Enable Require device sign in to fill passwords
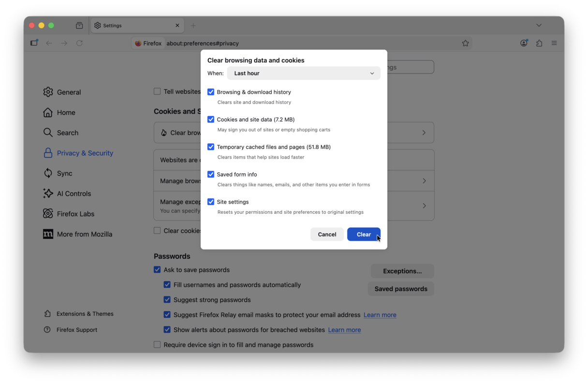Screen dimensions: 588x384 click(157, 344)
